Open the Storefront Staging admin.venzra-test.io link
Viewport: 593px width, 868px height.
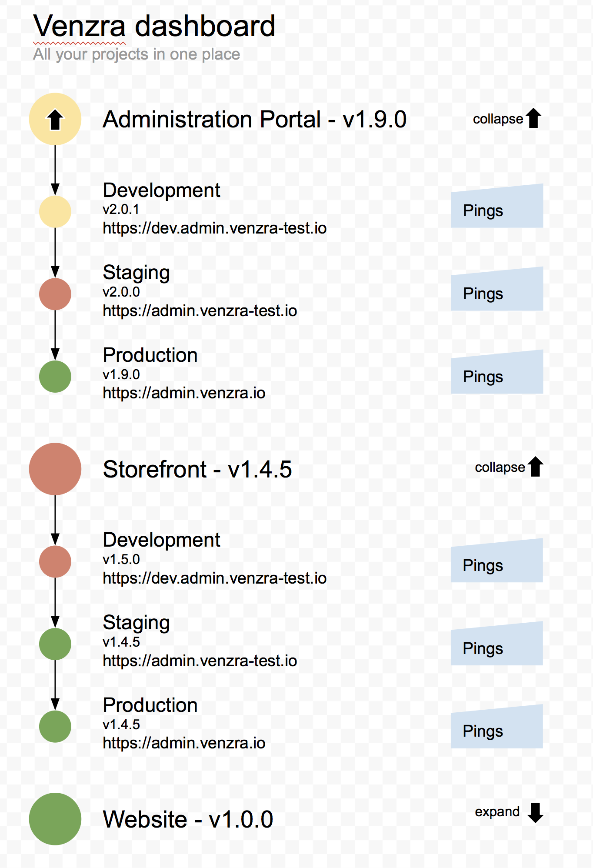tap(200, 661)
